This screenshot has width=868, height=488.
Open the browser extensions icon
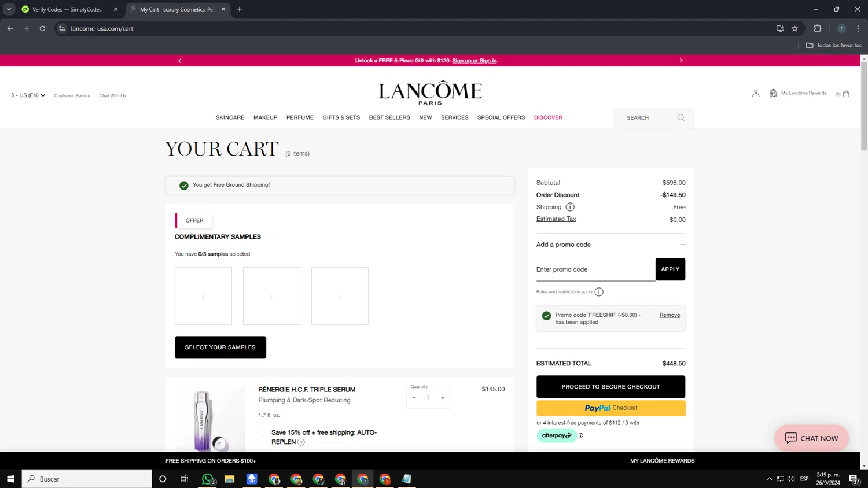[818, 28]
